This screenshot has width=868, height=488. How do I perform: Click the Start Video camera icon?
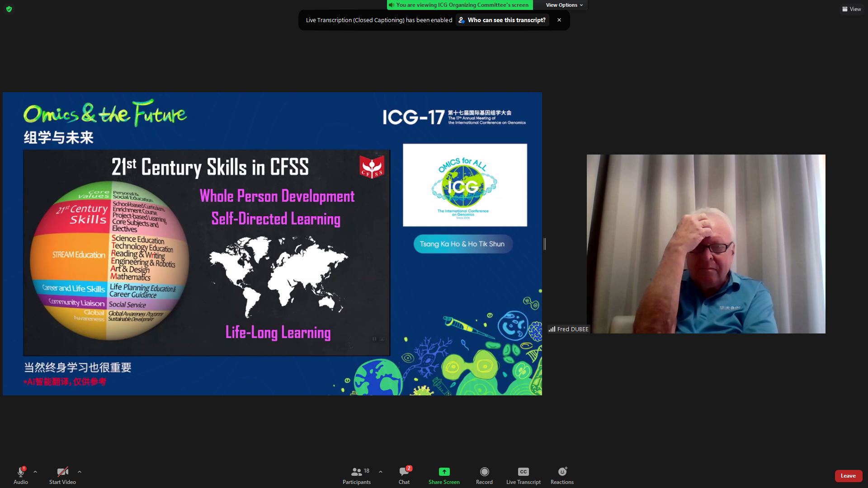point(62,472)
